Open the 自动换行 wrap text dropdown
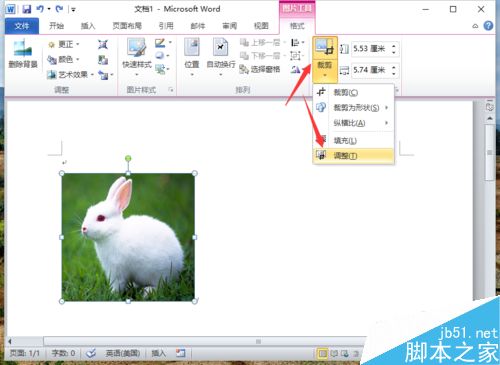500x365 pixels. (x=221, y=57)
